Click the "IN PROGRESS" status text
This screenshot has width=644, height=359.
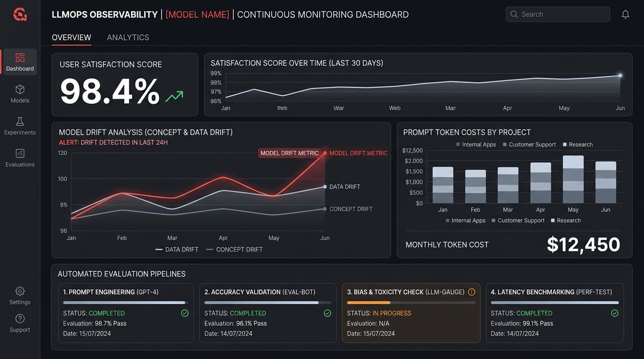[392, 313]
